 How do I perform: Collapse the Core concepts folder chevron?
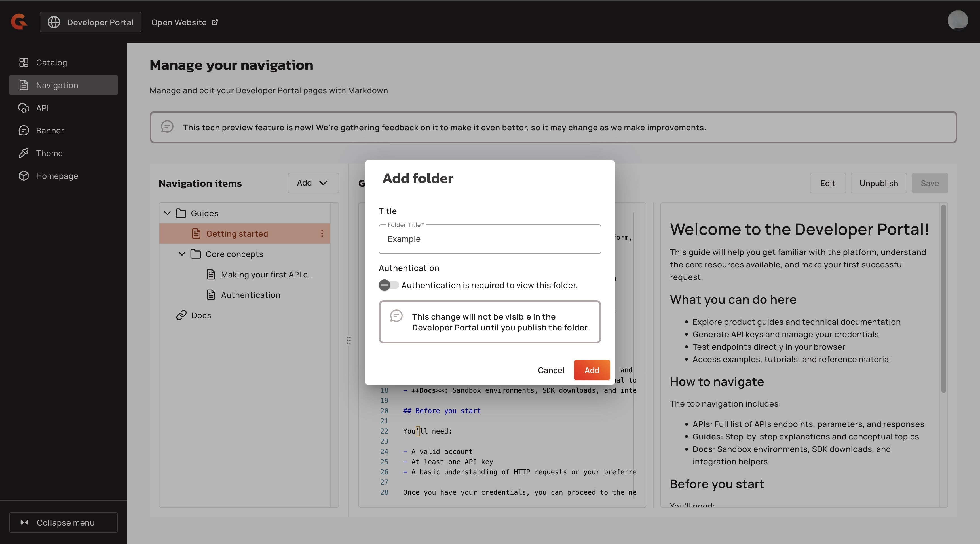pos(182,254)
